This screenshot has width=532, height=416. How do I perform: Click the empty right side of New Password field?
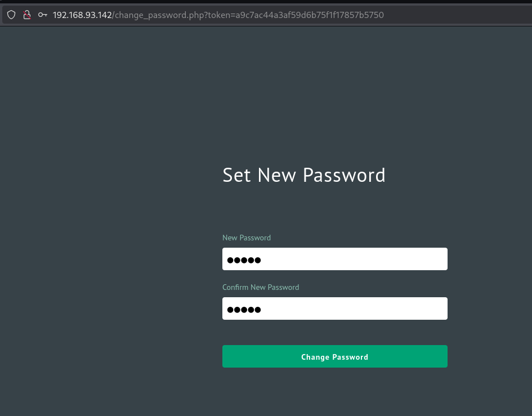(x=394, y=259)
